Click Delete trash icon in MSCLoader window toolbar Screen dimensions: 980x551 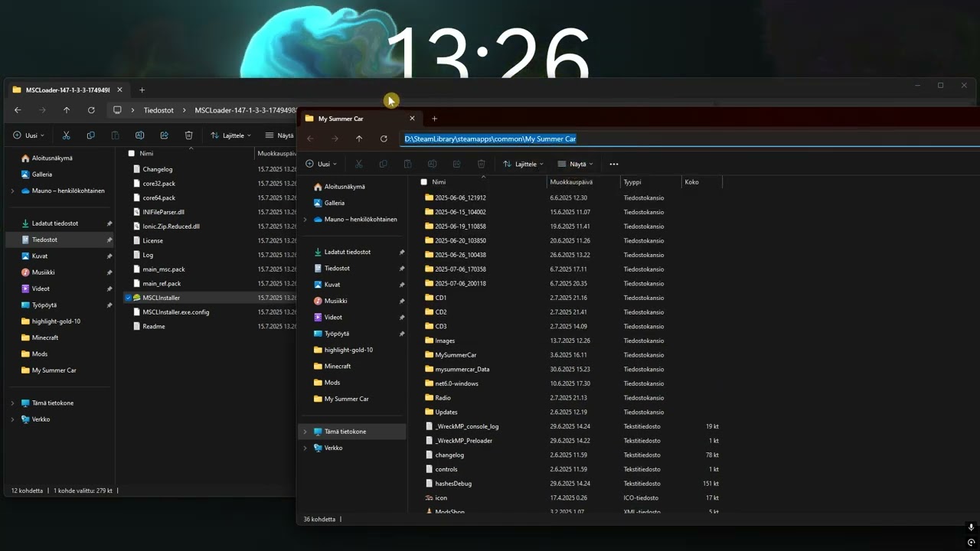(x=188, y=135)
